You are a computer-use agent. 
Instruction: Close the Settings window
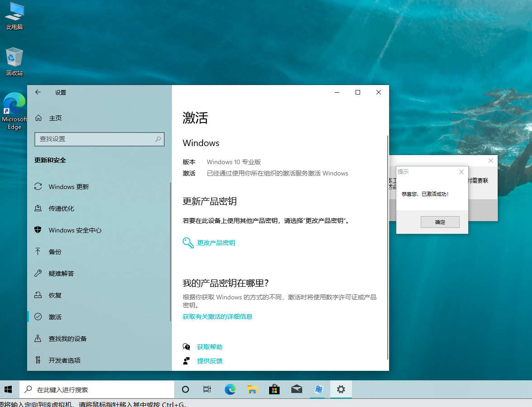379,92
